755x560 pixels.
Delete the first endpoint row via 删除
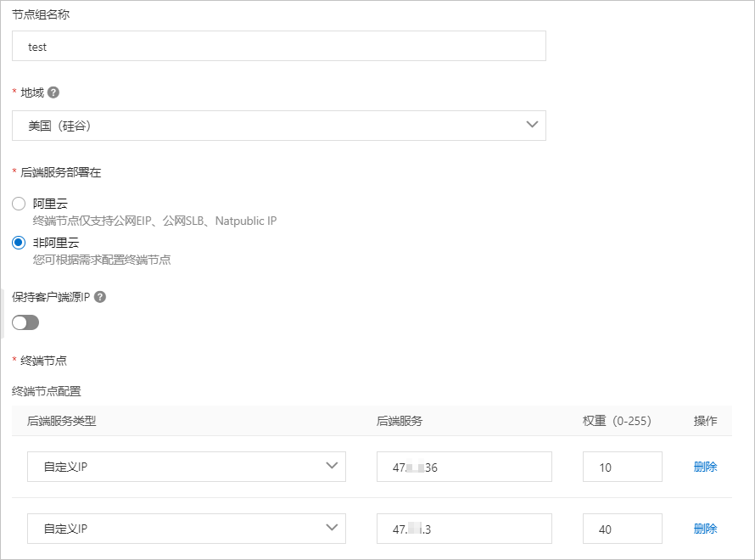coord(705,467)
